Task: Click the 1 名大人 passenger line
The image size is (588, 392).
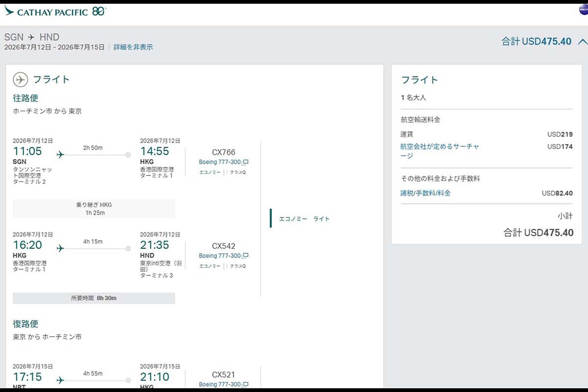Action: (414, 98)
